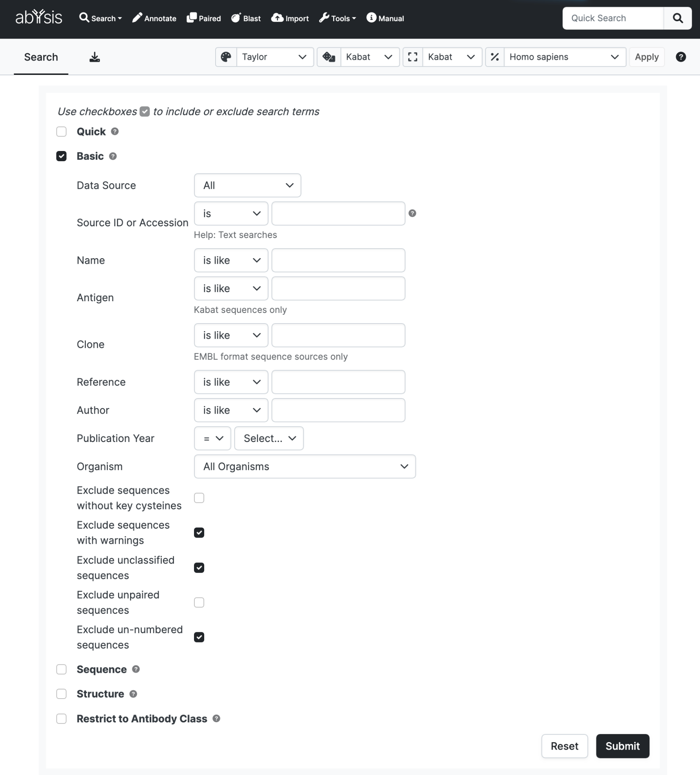Open Source ID 'is' operator dropdown
This screenshot has width=700, height=775.
231,213
